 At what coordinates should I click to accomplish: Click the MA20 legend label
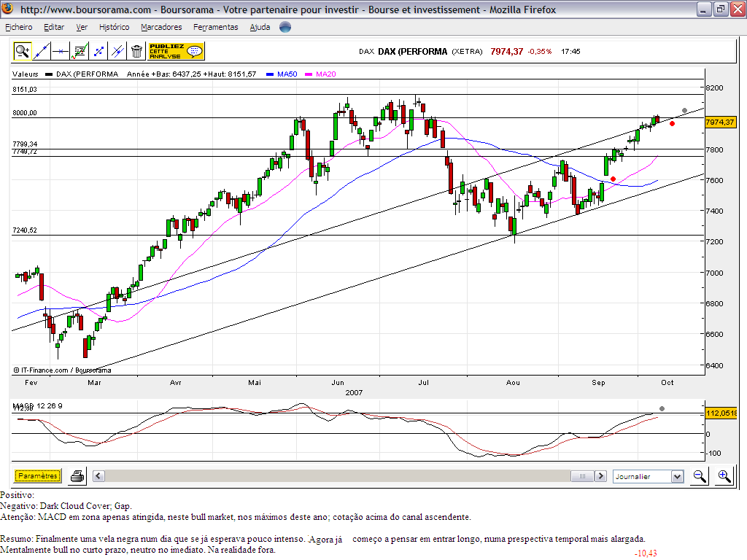[x=326, y=74]
